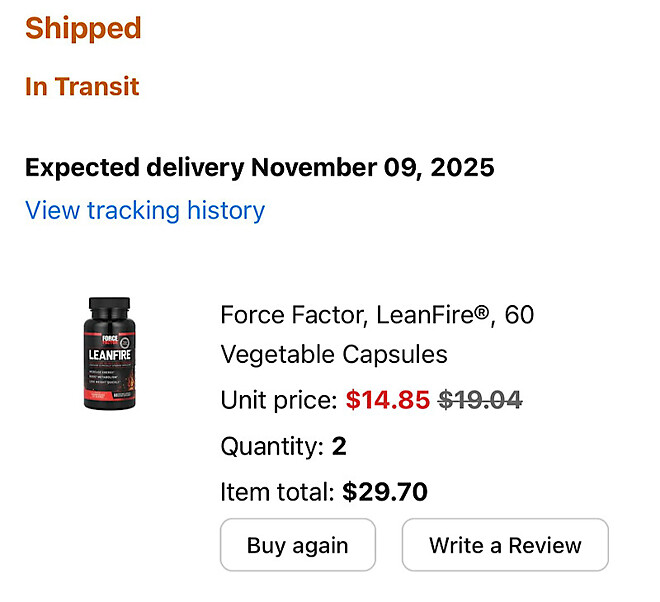
Task: Click the Vegetable Capsules title line
Action: click(x=334, y=355)
